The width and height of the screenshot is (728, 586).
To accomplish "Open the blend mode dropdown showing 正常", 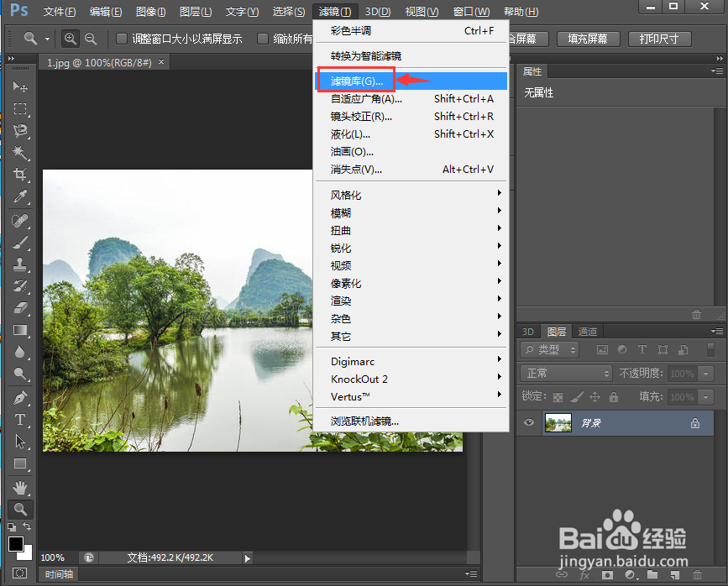I will coord(565,373).
